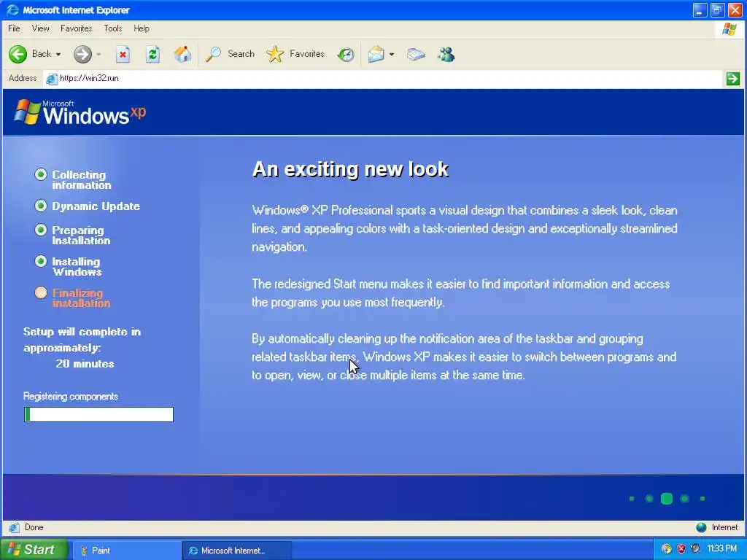The height and width of the screenshot is (560, 747).
Task: Switch to Paint in the taskbar
Action: coord(127,551)
